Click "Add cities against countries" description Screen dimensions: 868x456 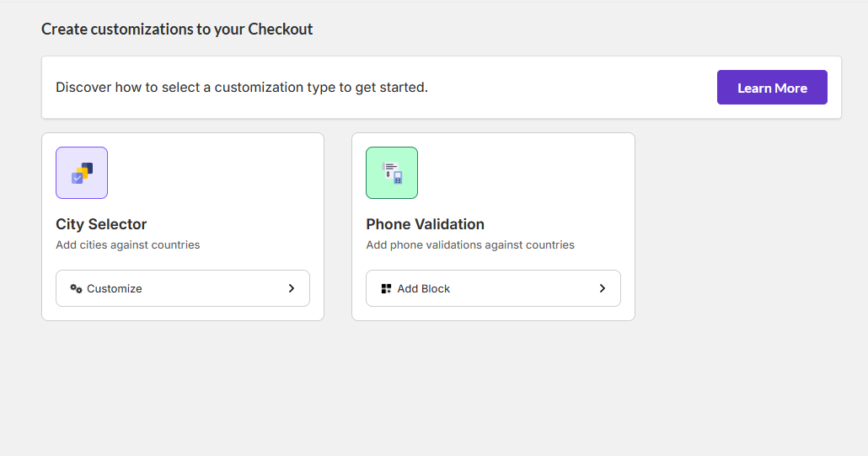(x=127, y=245)
